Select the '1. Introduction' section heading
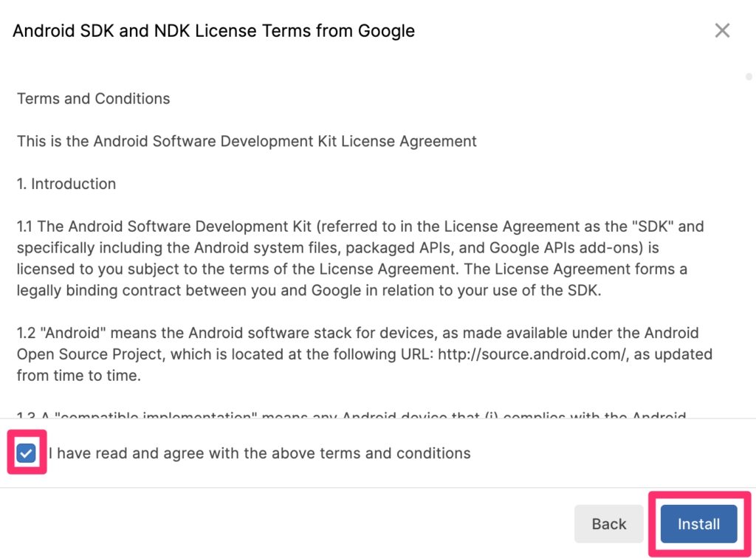Viewport: 756px width, 558px height. [66, 184]
